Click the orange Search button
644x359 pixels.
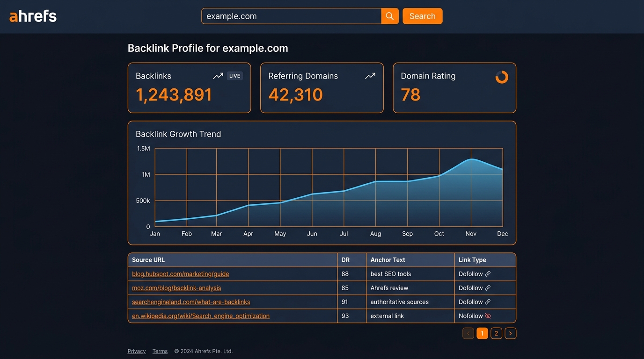423,16
